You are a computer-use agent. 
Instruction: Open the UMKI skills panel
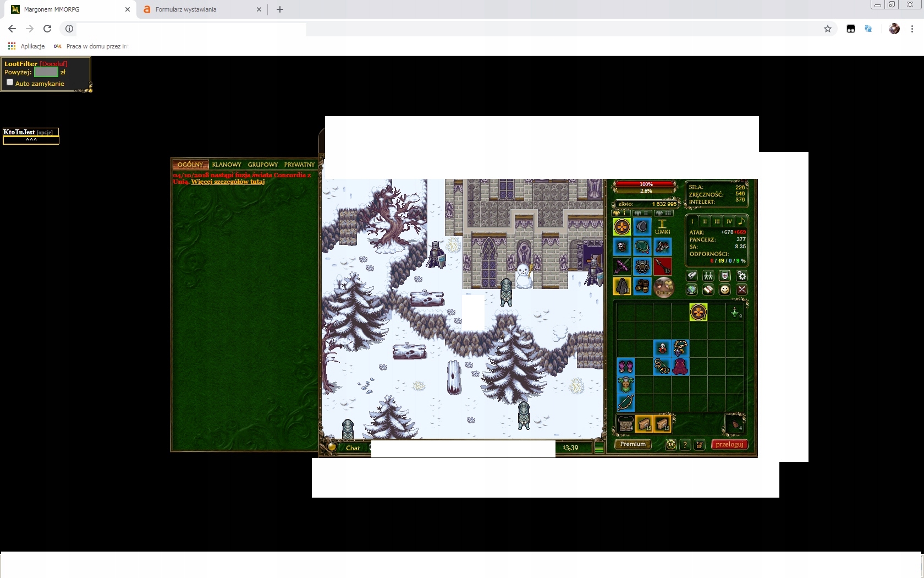click(x=662, y=226)
